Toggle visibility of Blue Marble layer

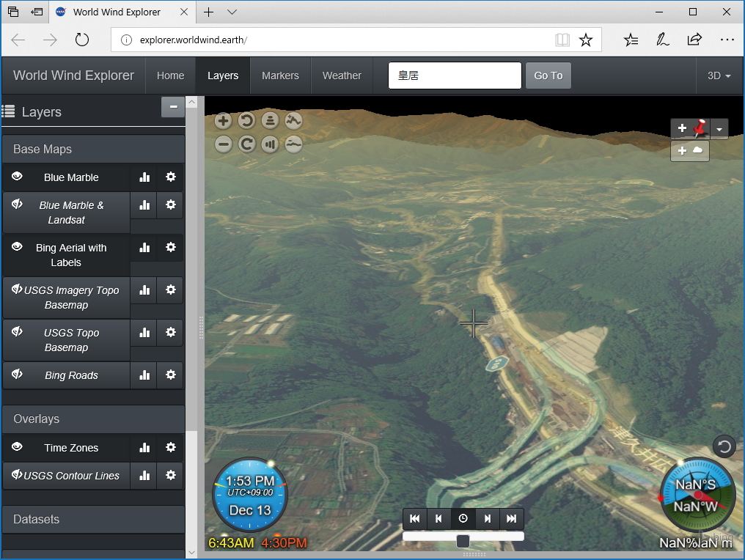[18, 177]
